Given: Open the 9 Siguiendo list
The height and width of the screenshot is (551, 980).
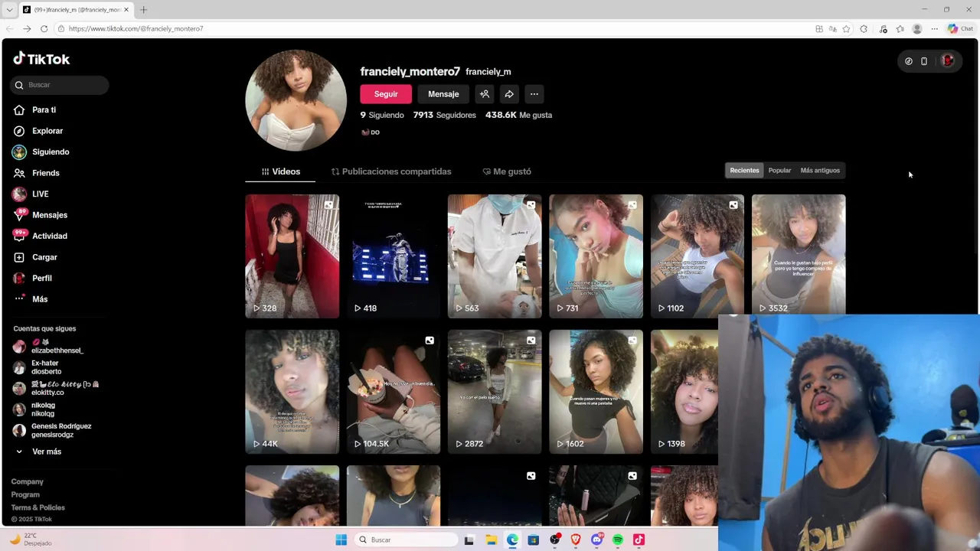Looking at the screenshot, I should coord(382,115).
